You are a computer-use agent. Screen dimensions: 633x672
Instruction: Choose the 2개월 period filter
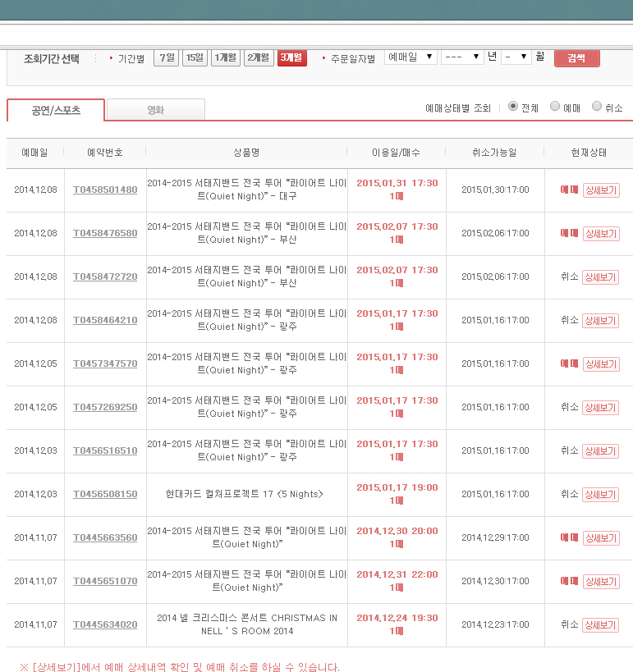pos(259,57)
